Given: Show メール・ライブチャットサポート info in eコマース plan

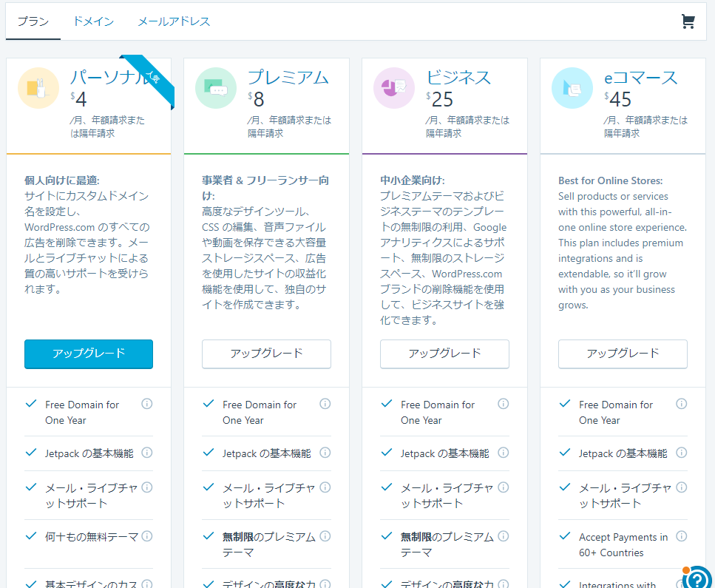Looking at the screenshot, I should click(682, 487).
